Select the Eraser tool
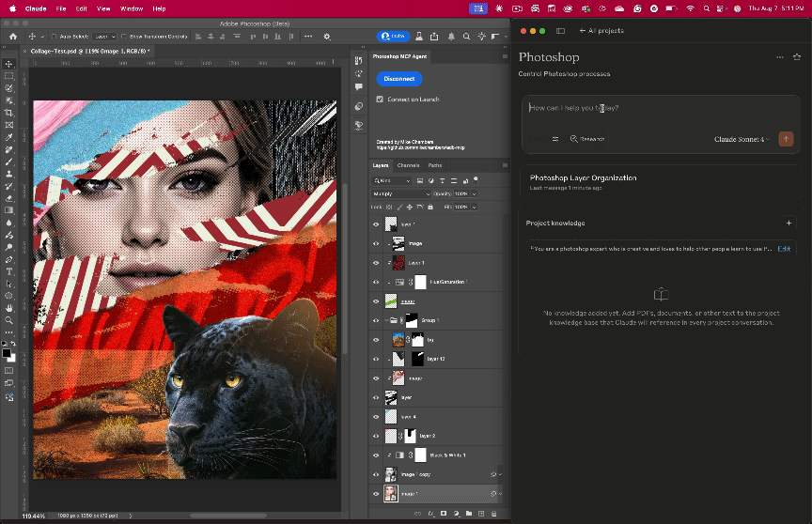The image size is (812, 524). click(8, 198)
